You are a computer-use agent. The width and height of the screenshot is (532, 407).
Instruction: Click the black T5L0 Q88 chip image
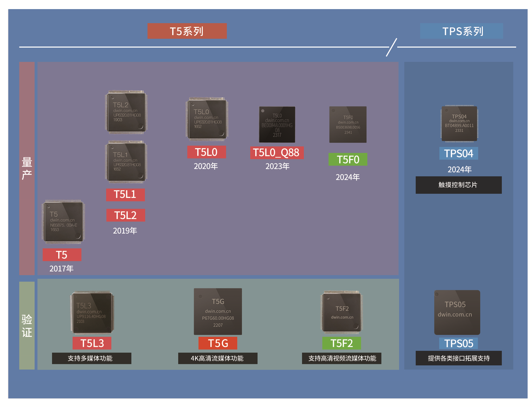[277, 124]
